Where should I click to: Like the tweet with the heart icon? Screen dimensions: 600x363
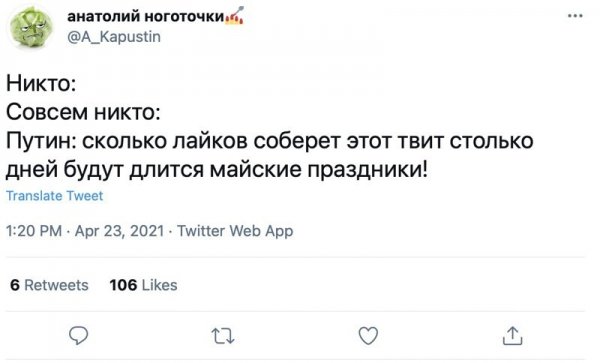click(x=368, y=336)
